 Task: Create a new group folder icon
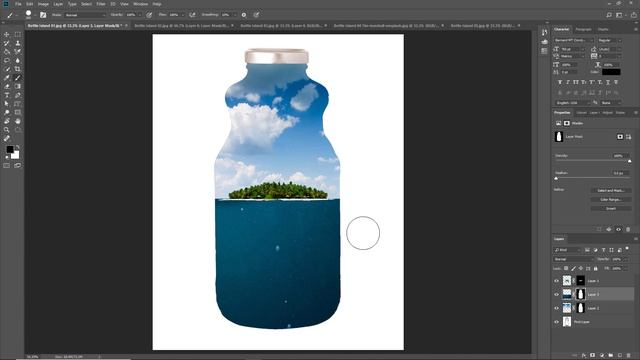tap(611, 356)
